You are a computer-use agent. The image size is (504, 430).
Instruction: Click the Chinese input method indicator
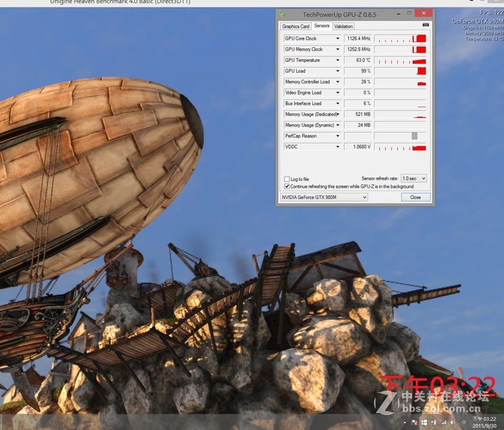(464, 422)
